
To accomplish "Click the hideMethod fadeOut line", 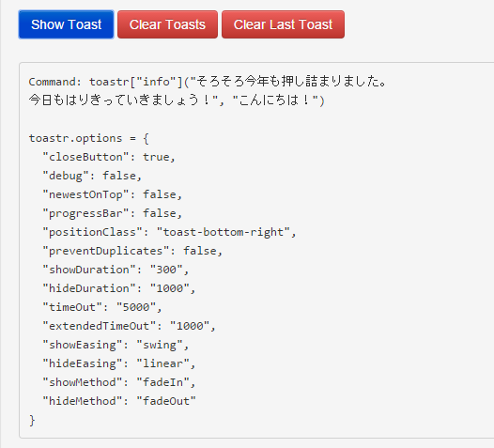I will click(x=119, y=401).
